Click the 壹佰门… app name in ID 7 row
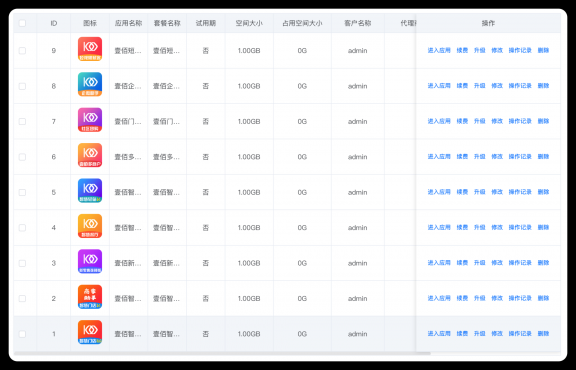The width and height of the screenshot is (576, 370). (128, 122)
